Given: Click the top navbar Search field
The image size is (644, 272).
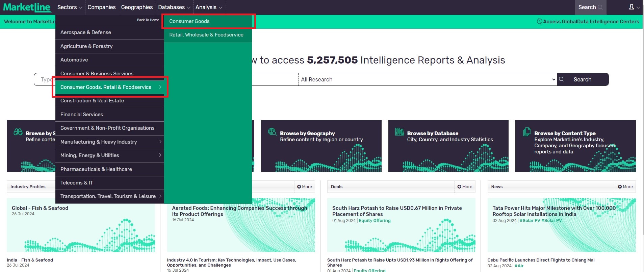Looking at the screenshot, I should pyautogui.click(x=590, y=7).
